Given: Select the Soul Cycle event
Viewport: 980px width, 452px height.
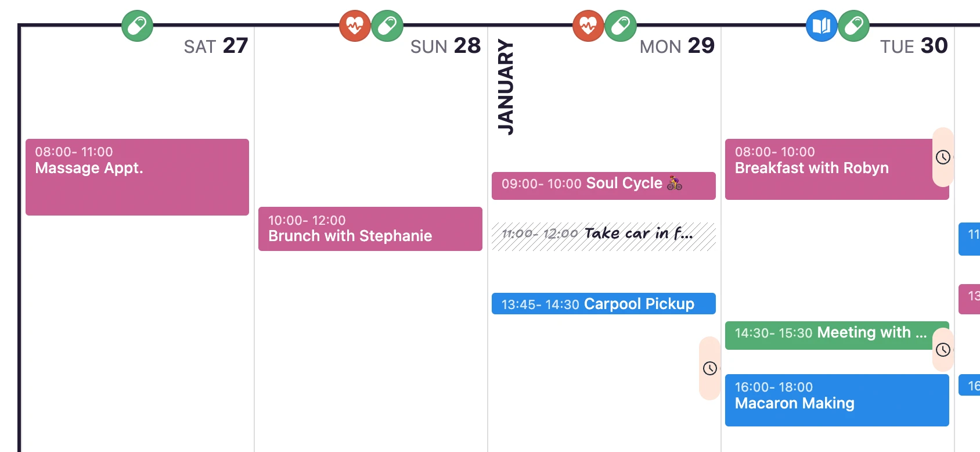Looking at the screenshot, I should 604,186.
